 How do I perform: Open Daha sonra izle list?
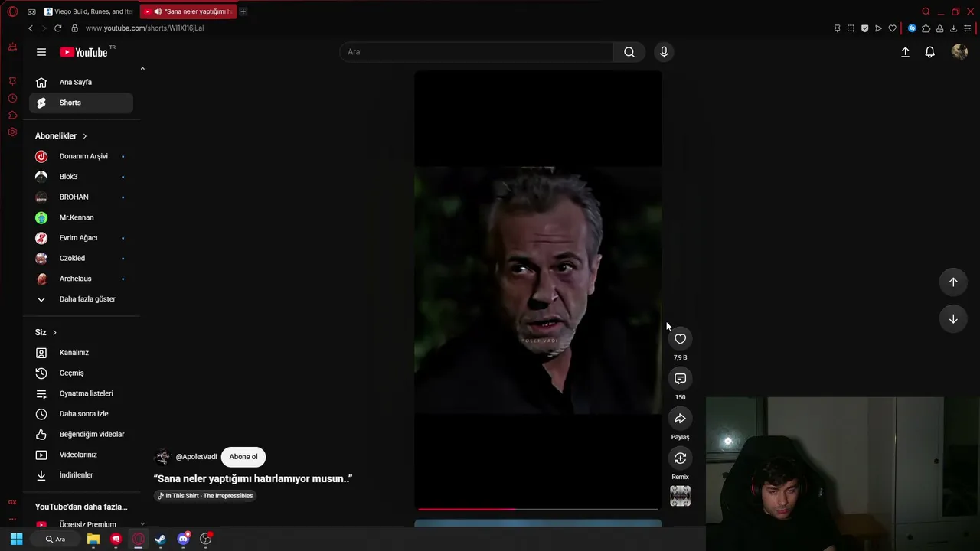81,414
